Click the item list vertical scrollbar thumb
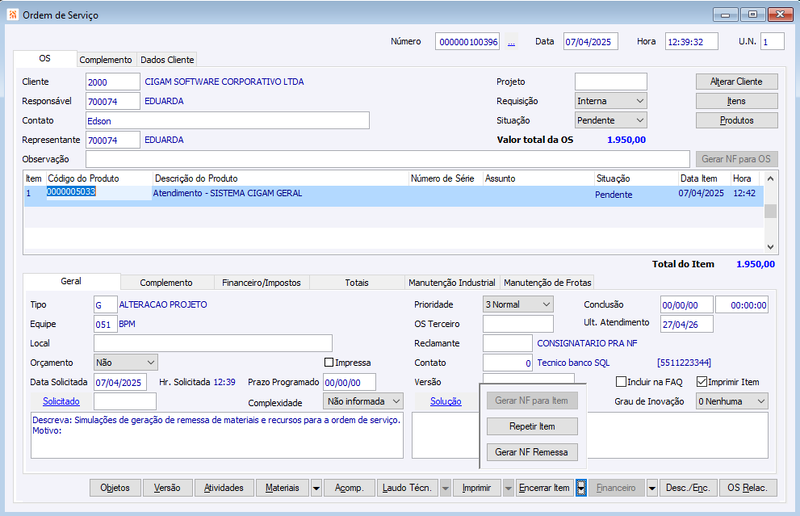The image size is (800, 516). (770, 211)
